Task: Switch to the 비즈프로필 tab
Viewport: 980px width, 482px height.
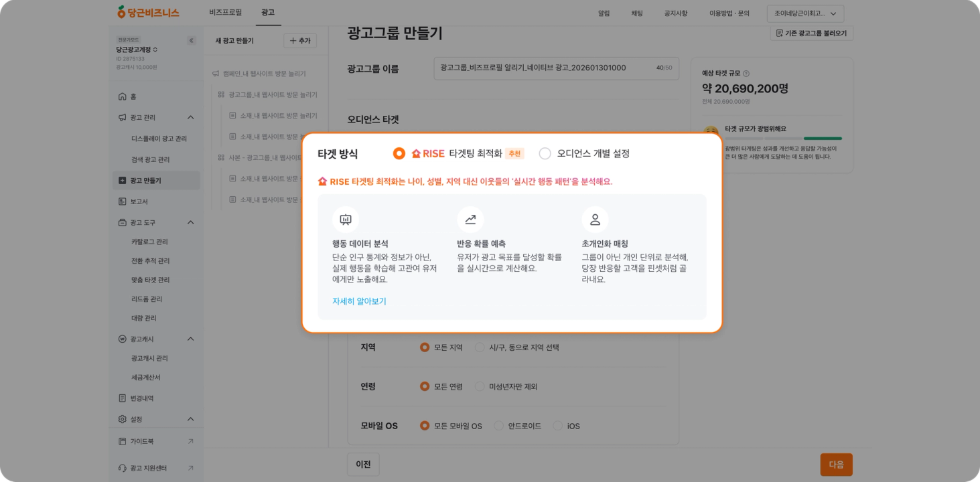Action: [x=225, y=13]
